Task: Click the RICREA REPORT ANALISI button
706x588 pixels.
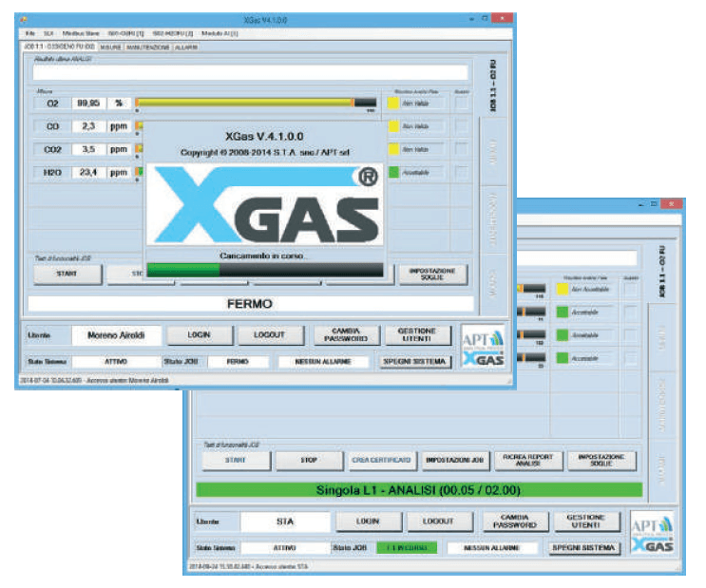Action: (528, 460)
